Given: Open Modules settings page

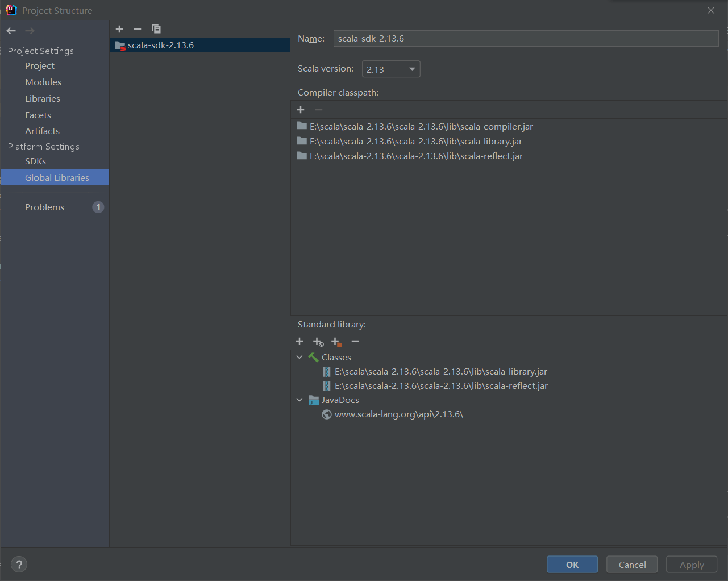Looking at the screenshot, I should pos(43,82).
